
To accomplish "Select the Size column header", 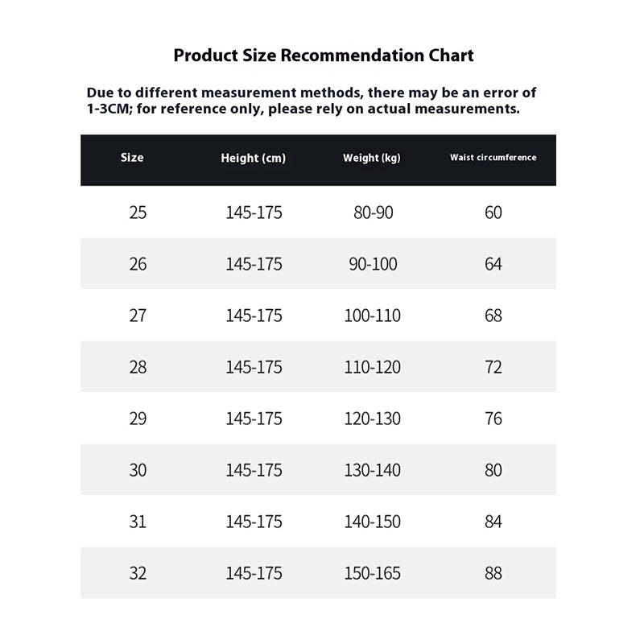I will click(x=132, y=158).
